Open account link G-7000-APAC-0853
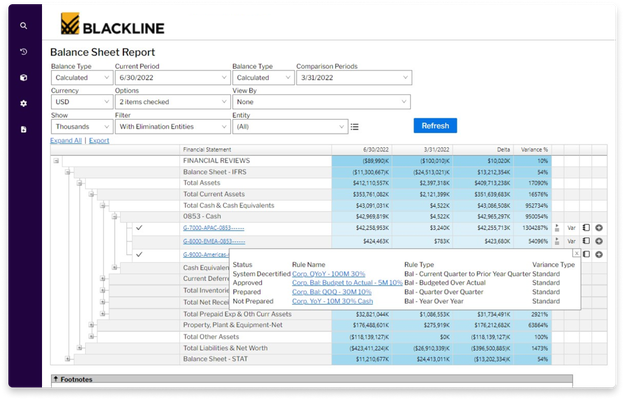The width and height of the screenshot is (624, 400). pos(214,228)
